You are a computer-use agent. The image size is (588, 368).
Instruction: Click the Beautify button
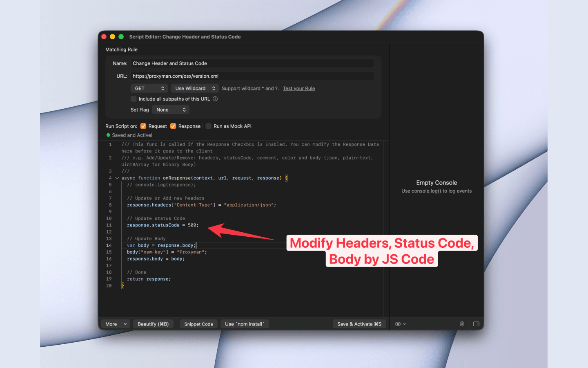[x=153, y=324]
